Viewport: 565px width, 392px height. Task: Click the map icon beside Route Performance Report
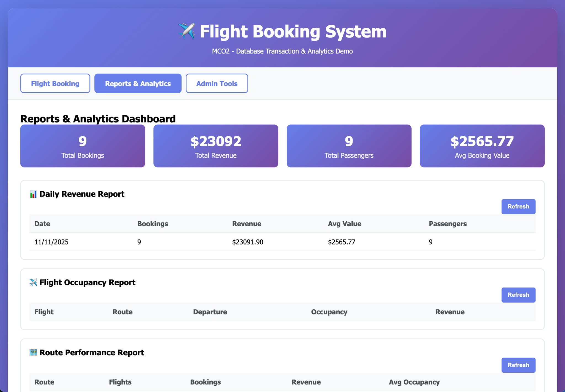point(33,353)
